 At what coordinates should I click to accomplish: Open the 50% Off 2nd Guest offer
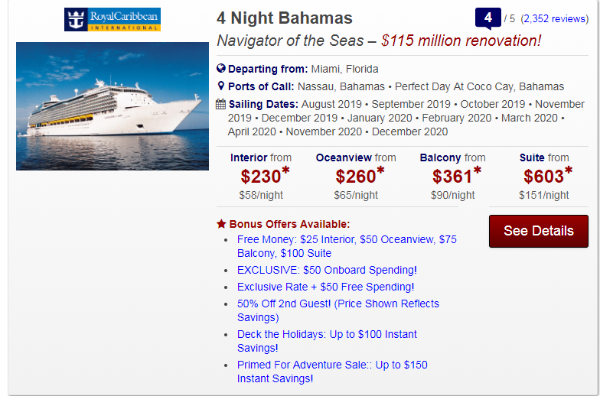[x=338, y=310]
